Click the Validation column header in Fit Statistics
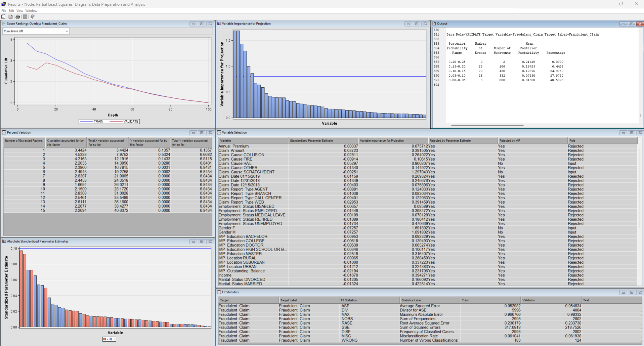Image resolution: width=644 pixels, height=346 pixels. click(551, 300)
